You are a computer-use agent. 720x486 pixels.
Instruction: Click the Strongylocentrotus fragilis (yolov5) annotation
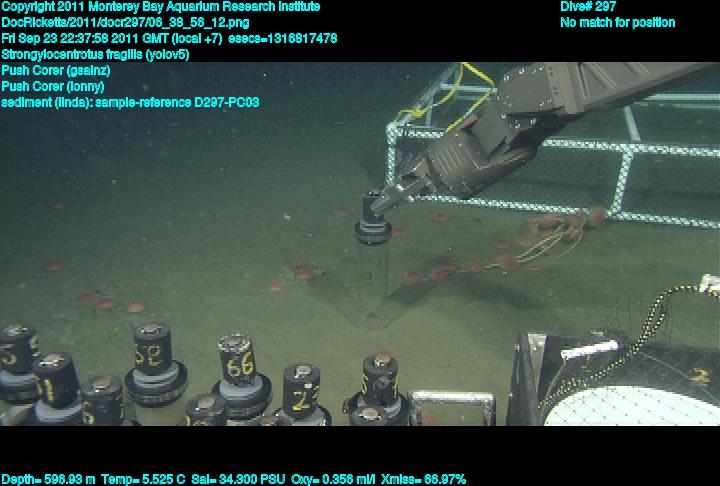(96, 55)
